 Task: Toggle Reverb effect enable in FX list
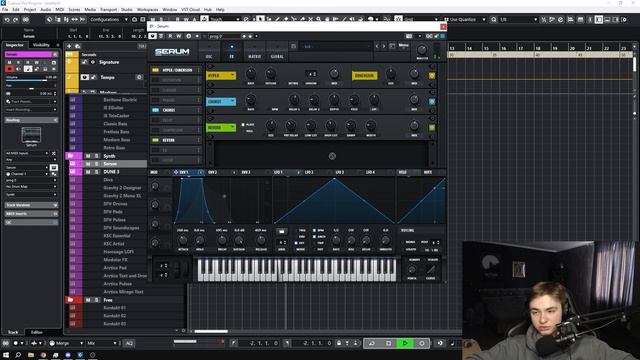[x=156, y=140]
